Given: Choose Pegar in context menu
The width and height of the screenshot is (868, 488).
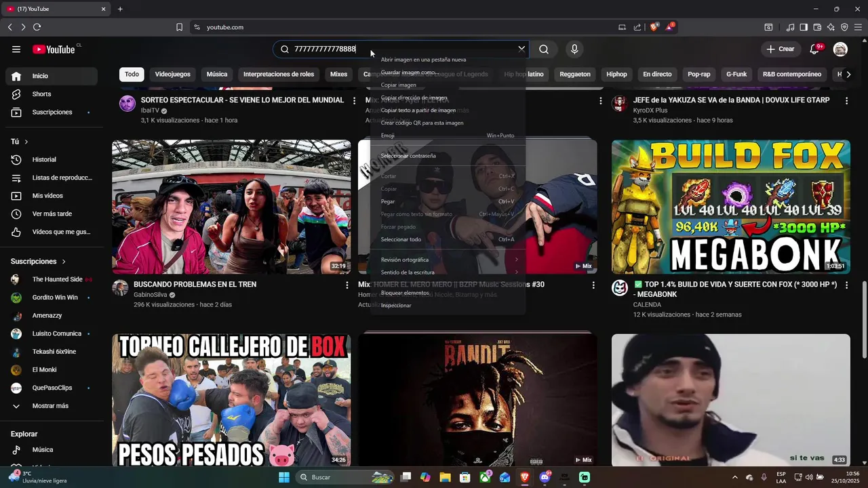Looking at the screenshot, I should [448, 201].
